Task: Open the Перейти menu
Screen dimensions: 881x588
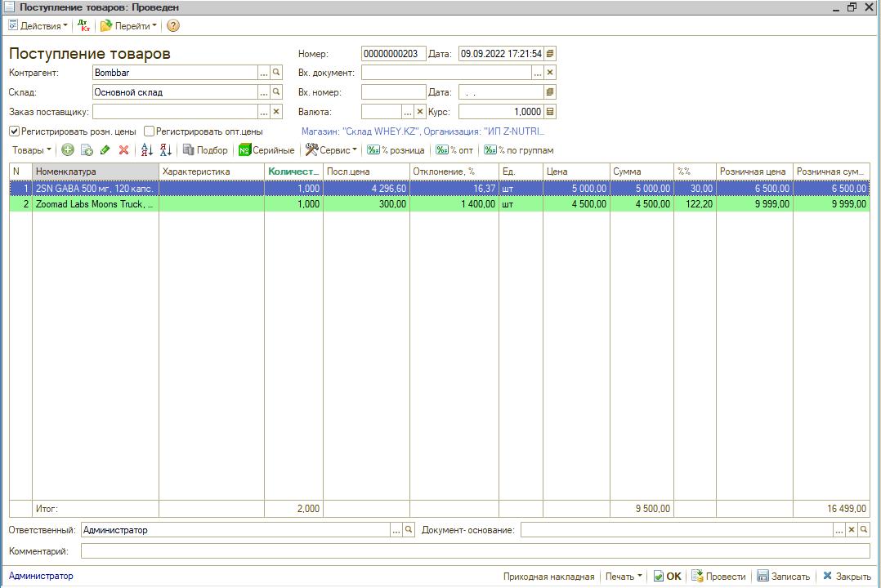Action: (129, 26)
